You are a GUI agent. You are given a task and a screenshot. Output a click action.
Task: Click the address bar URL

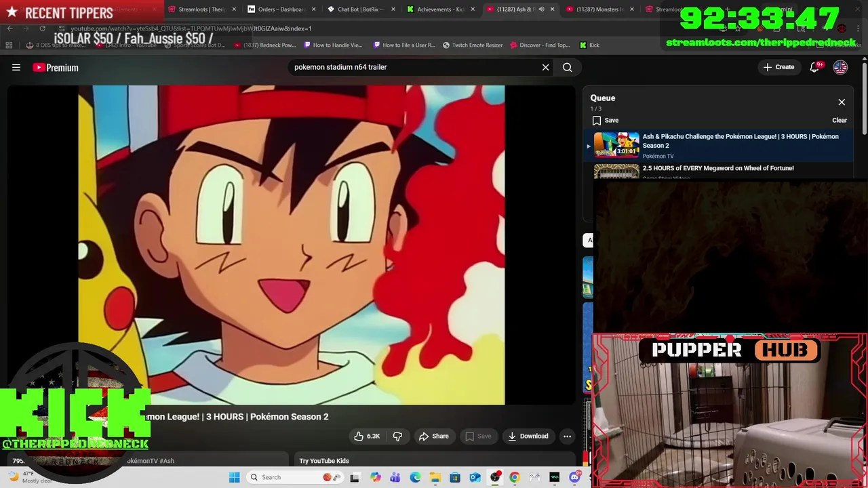[191, 28]
